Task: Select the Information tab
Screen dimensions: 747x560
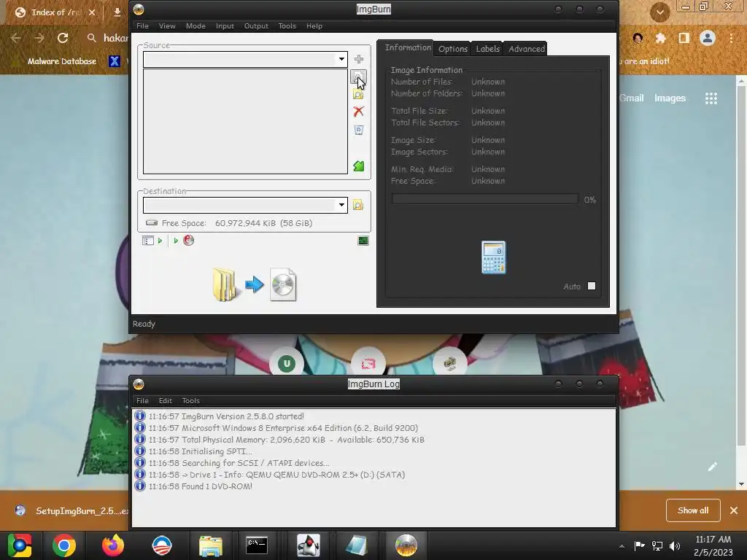Action: (407, 47)
